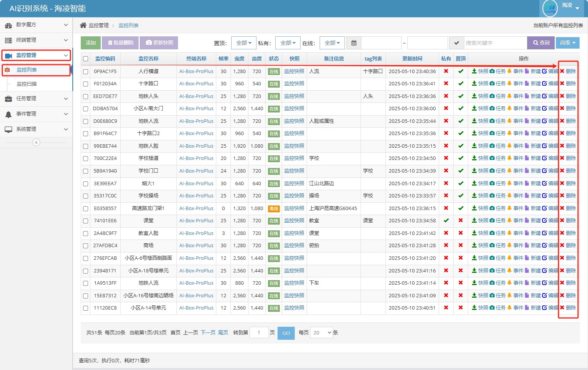This screenshot has width=588, height=370.
Task: Click the camera task icon for F012034A
Action: [x=492, y=83]
